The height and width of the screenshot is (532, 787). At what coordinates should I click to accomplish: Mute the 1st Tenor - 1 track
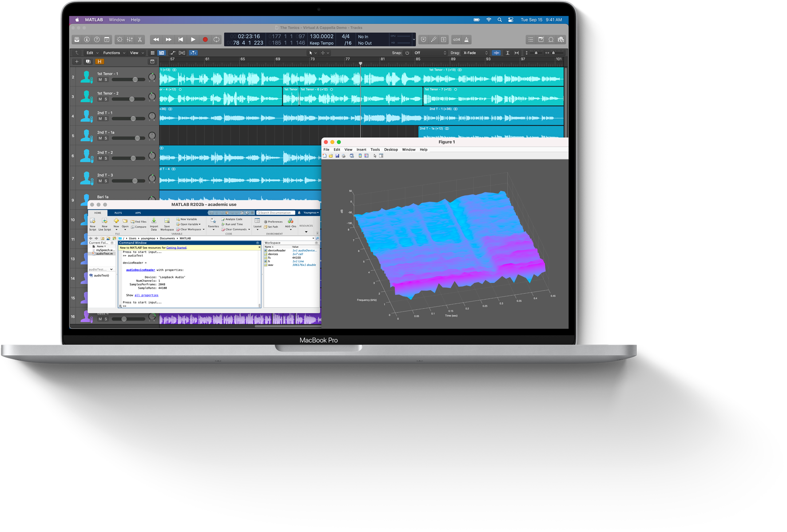pyautogui.click(x=100, y=80)
